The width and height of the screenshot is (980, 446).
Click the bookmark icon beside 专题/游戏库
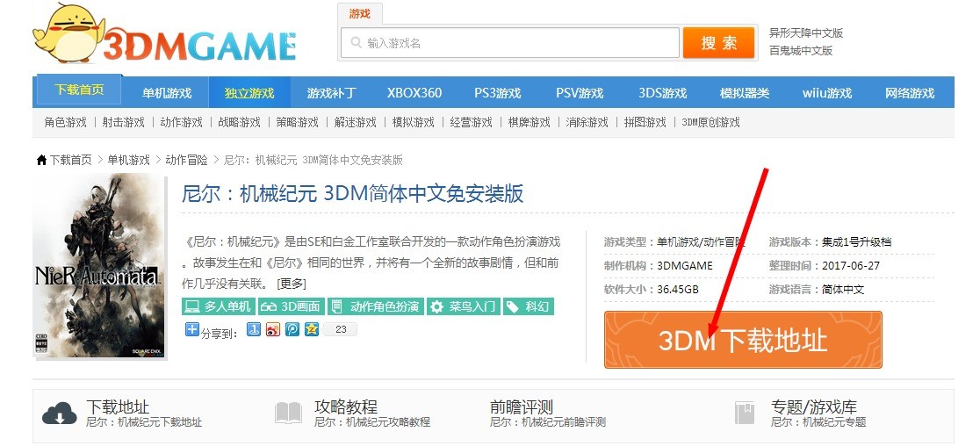tap(745, 413)
